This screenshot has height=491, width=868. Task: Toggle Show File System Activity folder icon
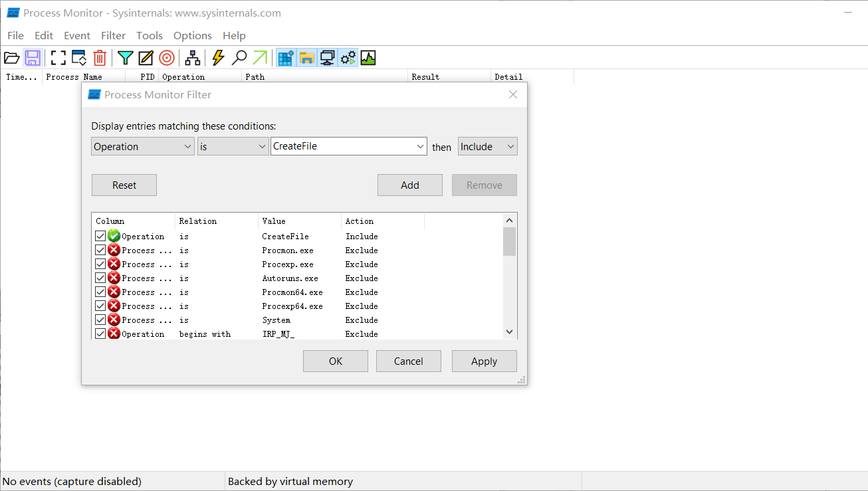tap(306, 58)
